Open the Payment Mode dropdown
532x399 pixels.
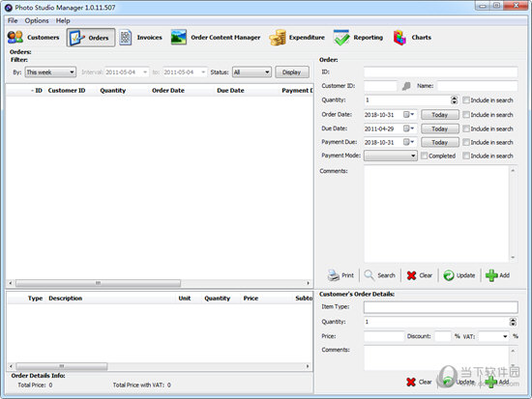tap(391, 156)
